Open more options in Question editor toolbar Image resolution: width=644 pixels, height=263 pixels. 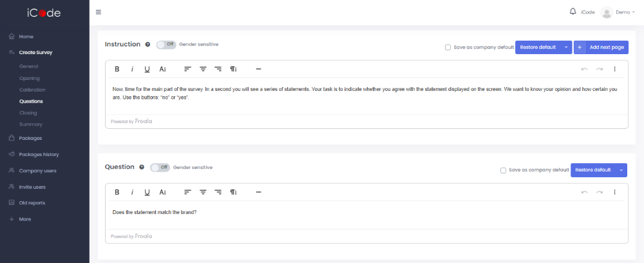click(614, 192)
